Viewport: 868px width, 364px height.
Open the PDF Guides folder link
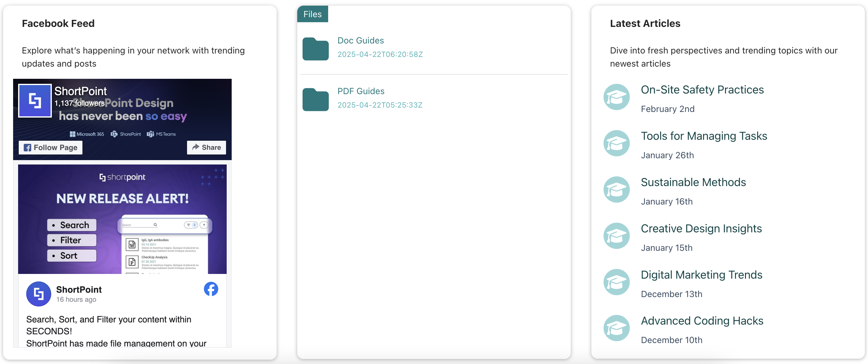(361, 91)
